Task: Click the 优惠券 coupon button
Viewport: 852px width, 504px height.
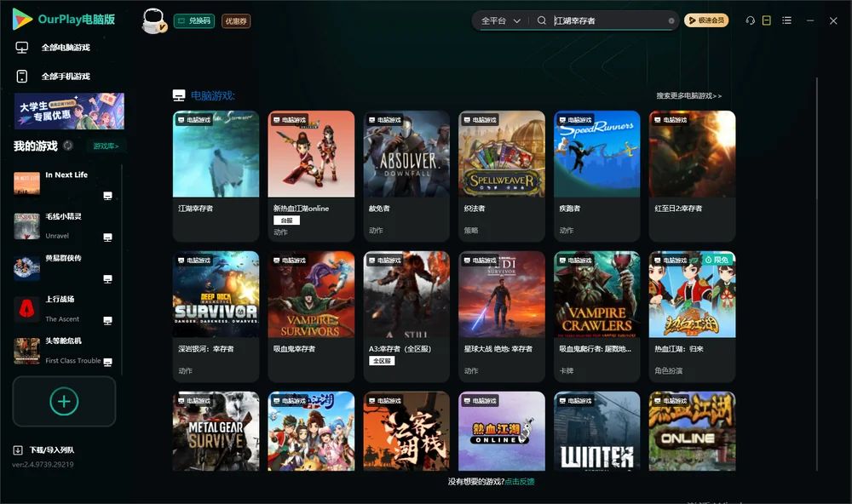Action: pyautogui.click(x=236, y=20)
